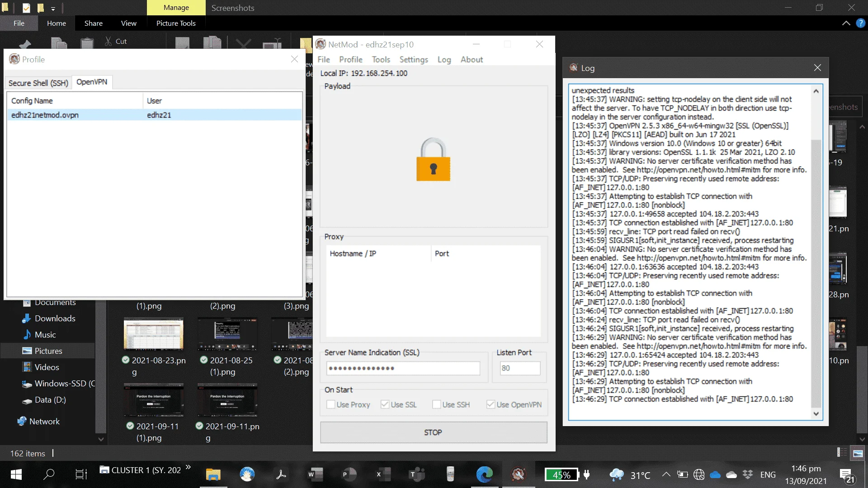
Task: Open taskbar Search
Action: click(x=49, y=474)
